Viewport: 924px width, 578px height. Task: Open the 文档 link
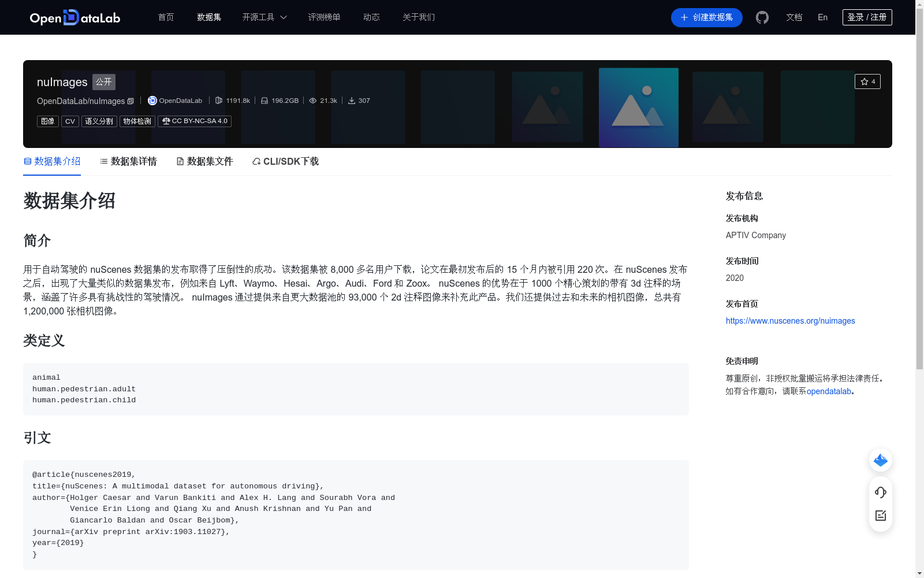pyautogui.click(x=794, y=17)
